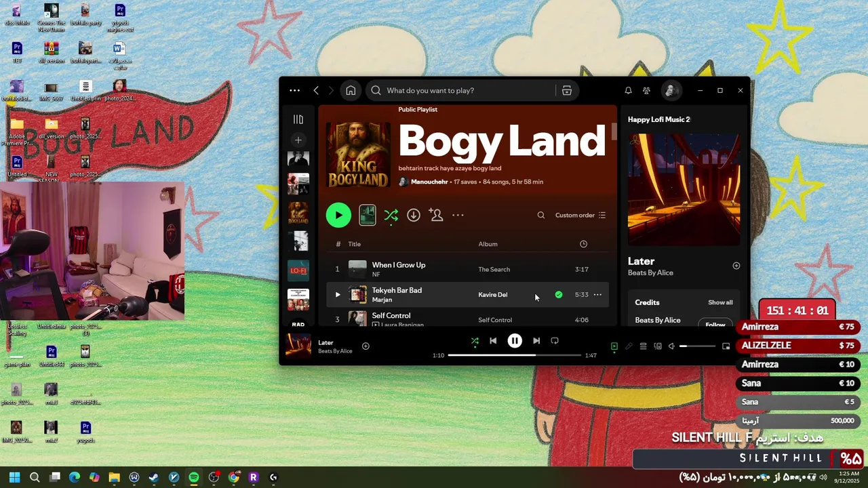
Task: Sort by the Album column header
Action: pyautogui.click(x=488, y=244)
